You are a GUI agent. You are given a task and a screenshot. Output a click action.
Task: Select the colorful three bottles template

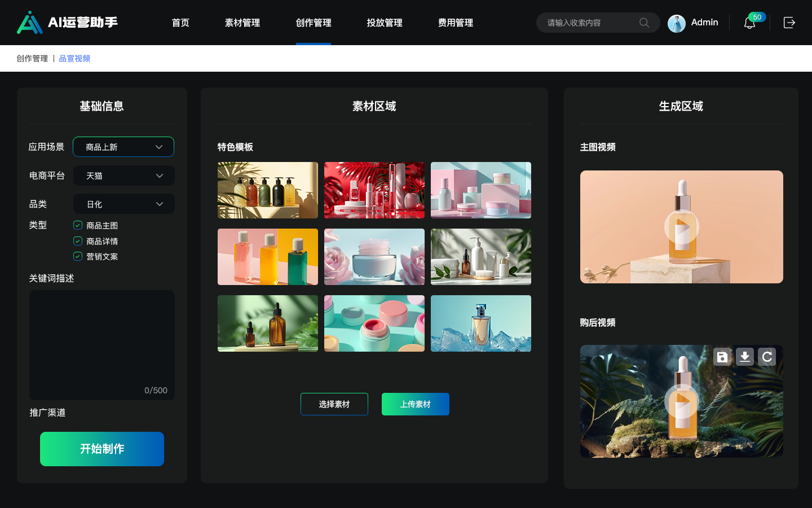pos(268,257)
